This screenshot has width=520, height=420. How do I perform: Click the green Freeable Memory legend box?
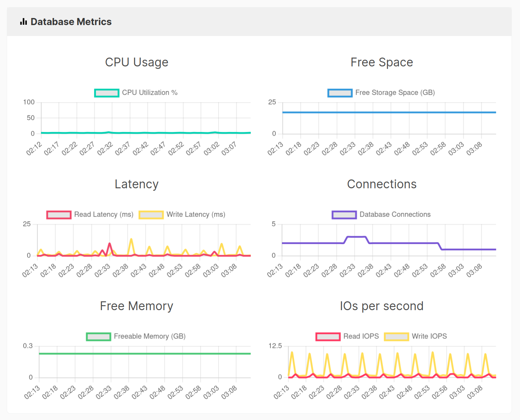[x=98, y=337]
